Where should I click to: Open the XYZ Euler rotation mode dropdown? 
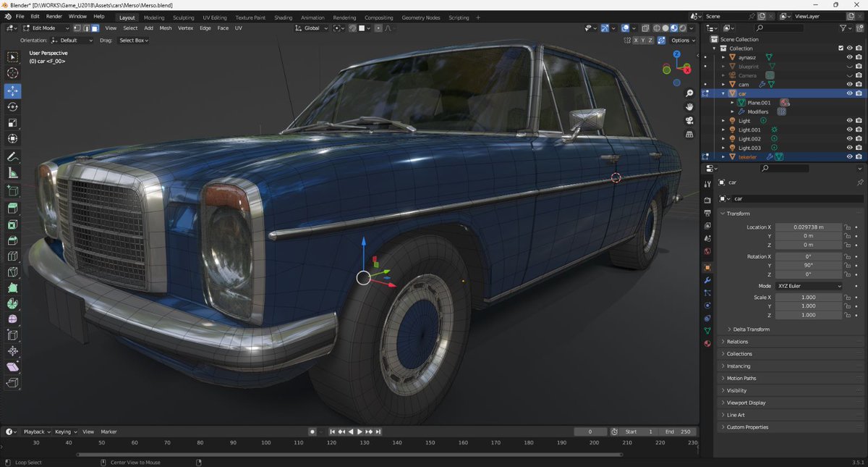point(809,286)
